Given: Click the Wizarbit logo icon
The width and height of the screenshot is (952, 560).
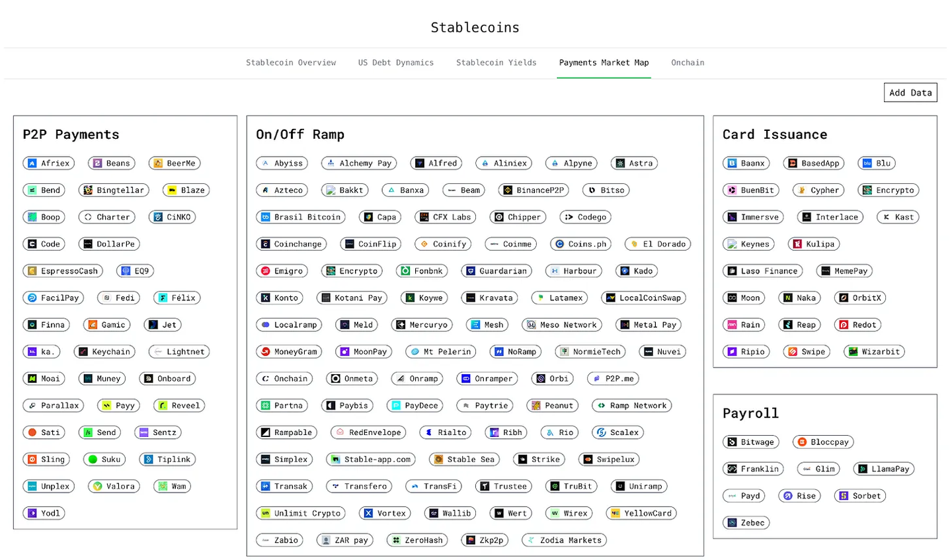Looking at the screenshot, I should click(853, 352).
